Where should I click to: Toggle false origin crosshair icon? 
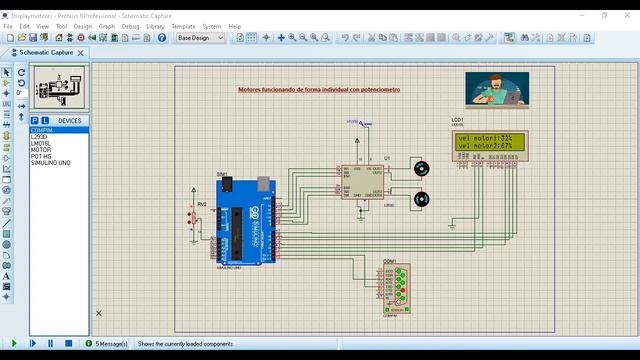click(266, 38)
